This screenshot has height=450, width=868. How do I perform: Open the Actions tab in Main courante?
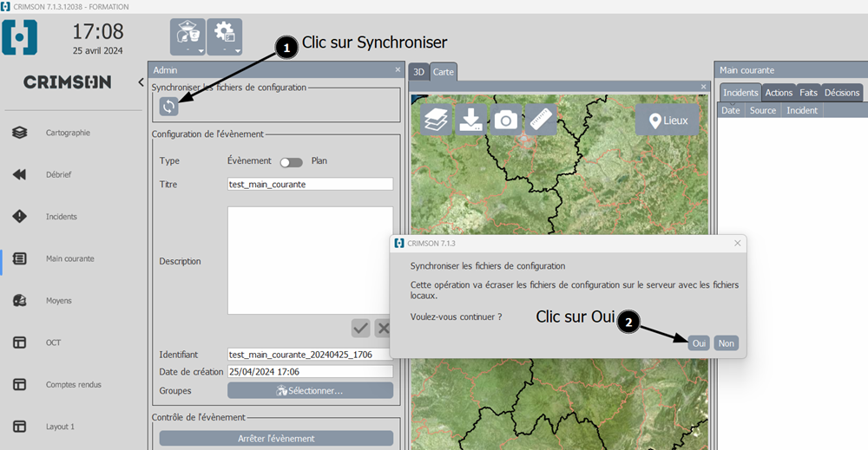point(779,93)
